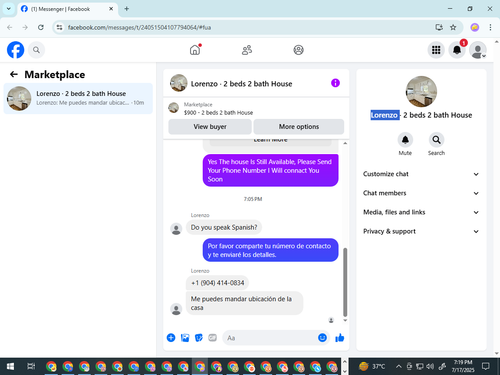The image size is (500, 375).
Task: Open Task View on the taskbar
Action: pyautogui.click(x=31, y=367)
